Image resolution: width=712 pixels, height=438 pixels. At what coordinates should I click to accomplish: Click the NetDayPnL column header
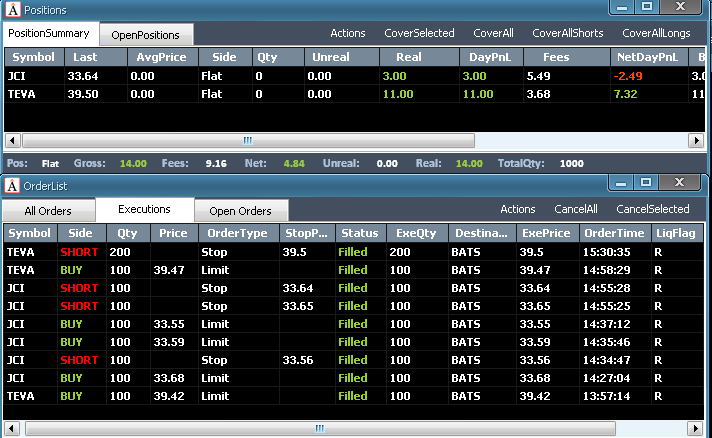point(648,57)
